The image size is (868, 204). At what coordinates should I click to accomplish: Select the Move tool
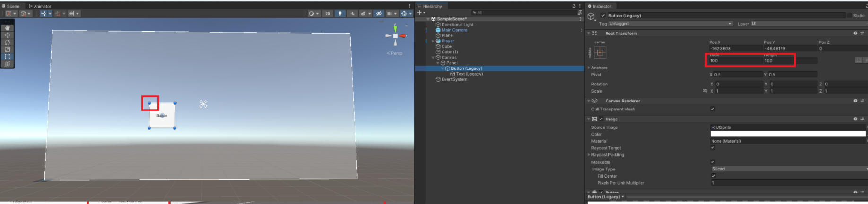7,35
